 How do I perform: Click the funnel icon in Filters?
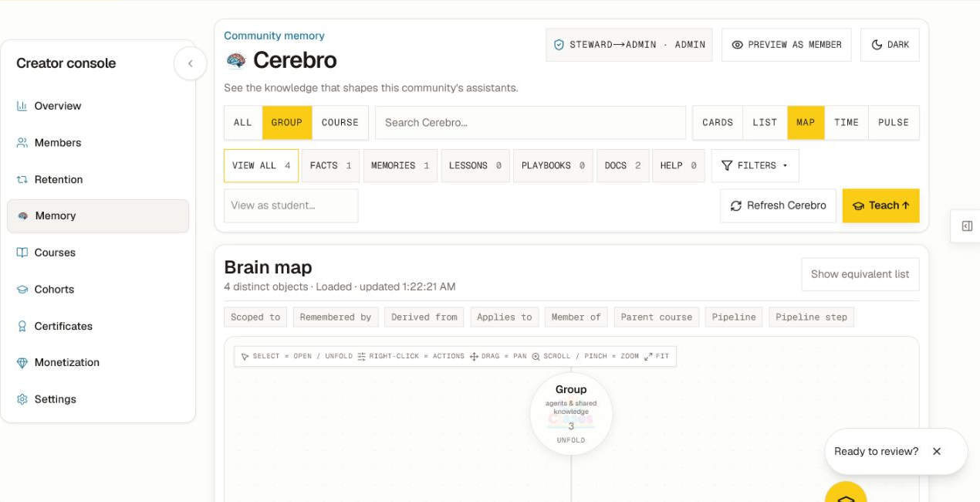[727, 165]
